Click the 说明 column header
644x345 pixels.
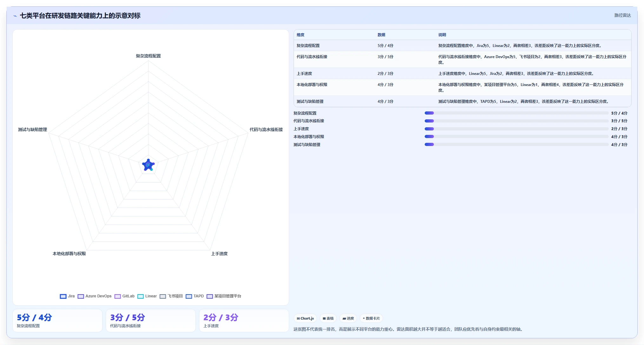442,35
